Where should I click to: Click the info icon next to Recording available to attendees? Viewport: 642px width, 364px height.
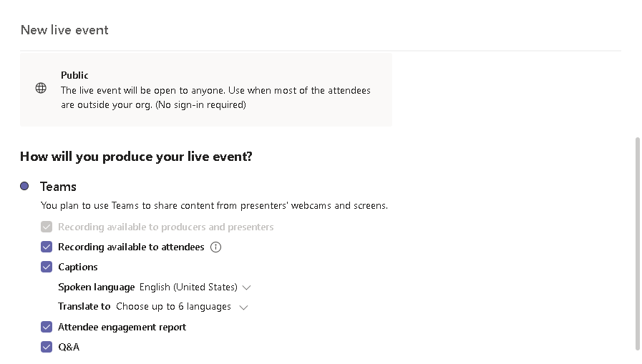(216, 247)
